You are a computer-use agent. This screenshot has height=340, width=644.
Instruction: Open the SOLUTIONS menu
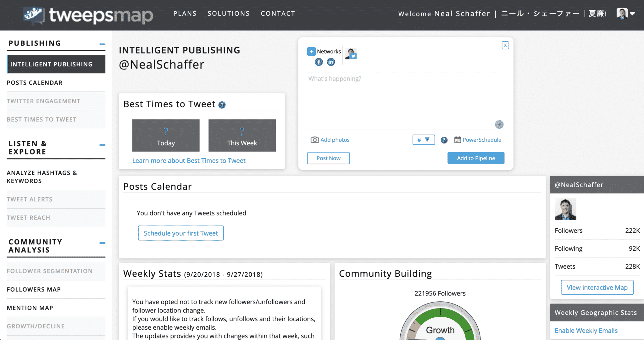pos(229,13)
